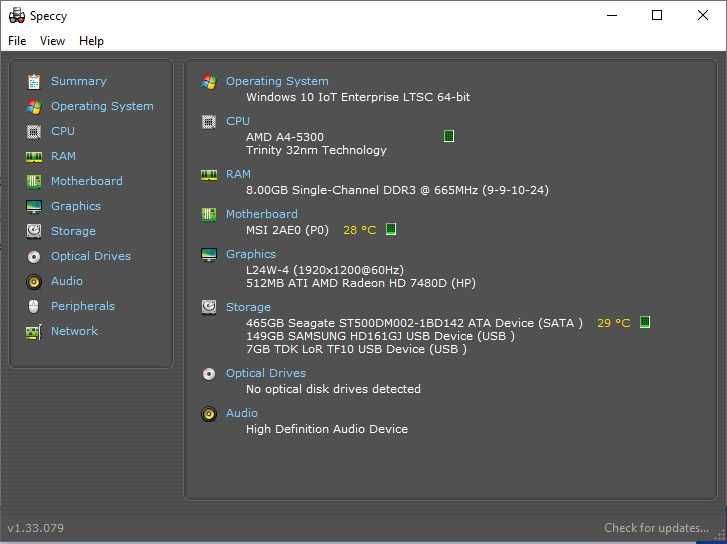Click the Peripherals mouse sidebar icon
Screen dimensions: 727x544
(x=34, y=306)
